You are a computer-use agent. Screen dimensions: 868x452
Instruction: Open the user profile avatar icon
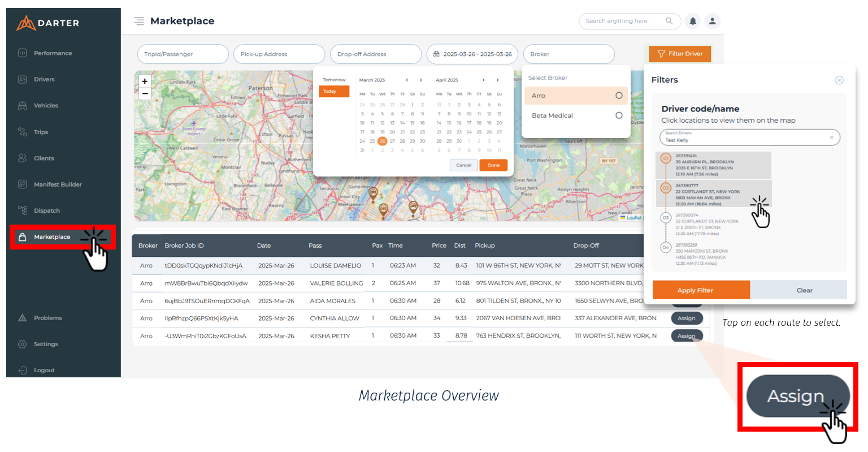713,21
